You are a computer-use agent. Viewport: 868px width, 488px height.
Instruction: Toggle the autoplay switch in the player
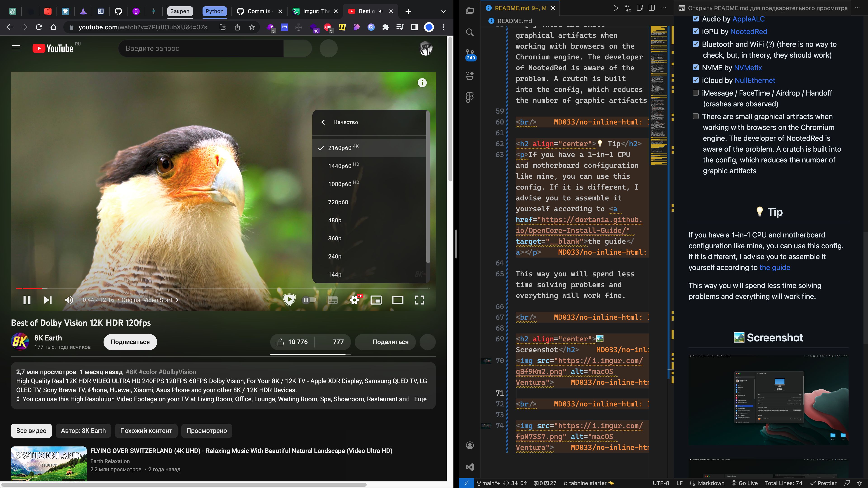[309, 300]
